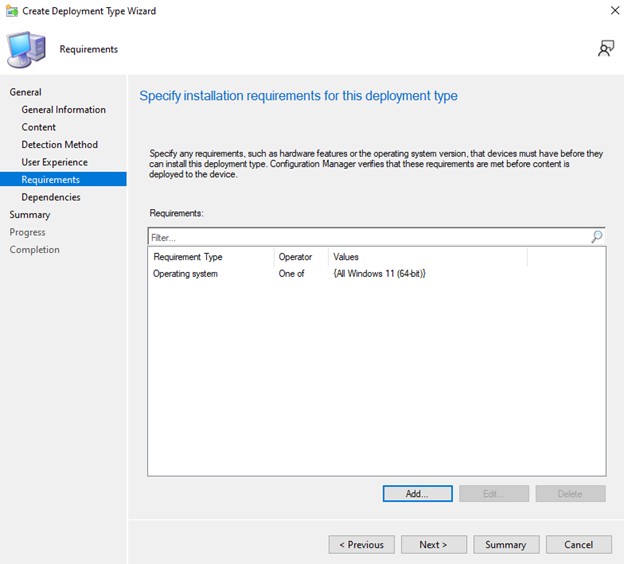
Task: Click the feedback person icon at top right
Action: [x=606, y=48]
